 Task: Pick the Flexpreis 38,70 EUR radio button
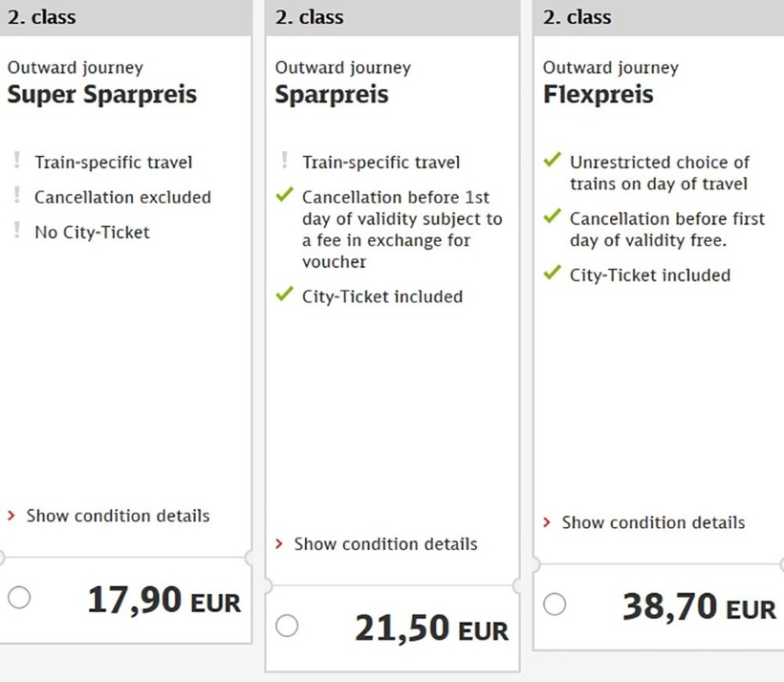point(555,605)
